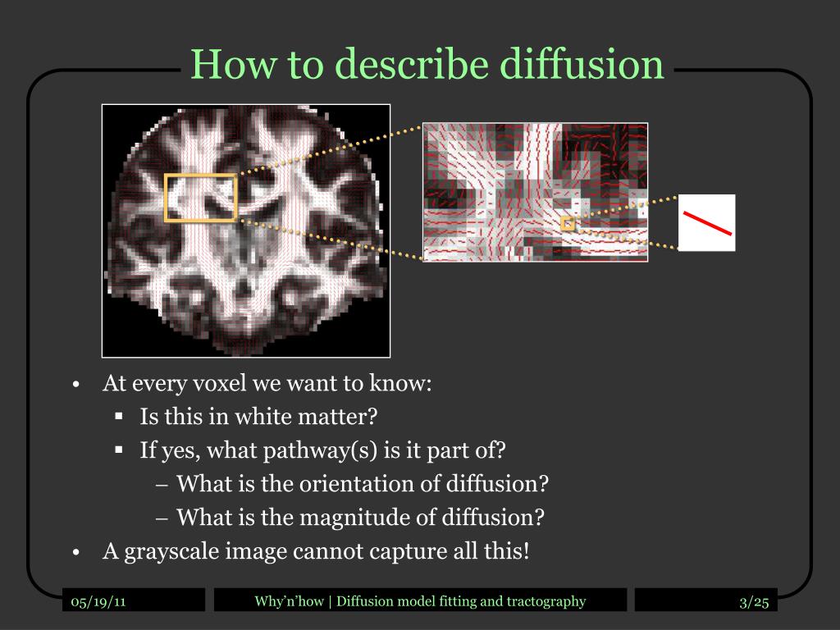Click the white single-voxel box with red line
This screenshot has height=630, width=840.
click(706, 223)
